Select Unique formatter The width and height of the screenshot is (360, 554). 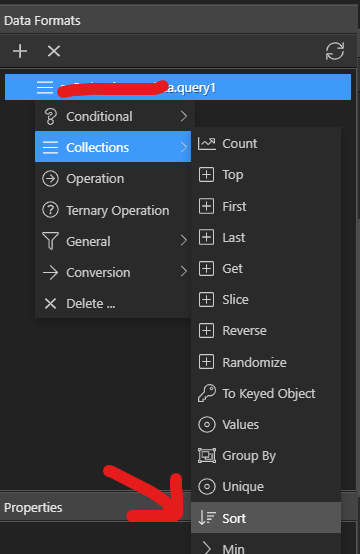(266, 487)
